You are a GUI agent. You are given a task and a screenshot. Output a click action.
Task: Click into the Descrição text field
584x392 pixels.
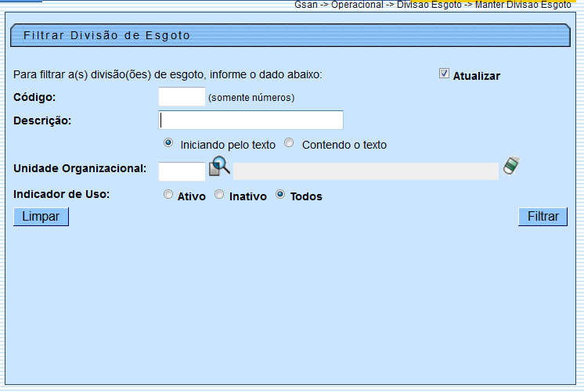coord(251,120)
